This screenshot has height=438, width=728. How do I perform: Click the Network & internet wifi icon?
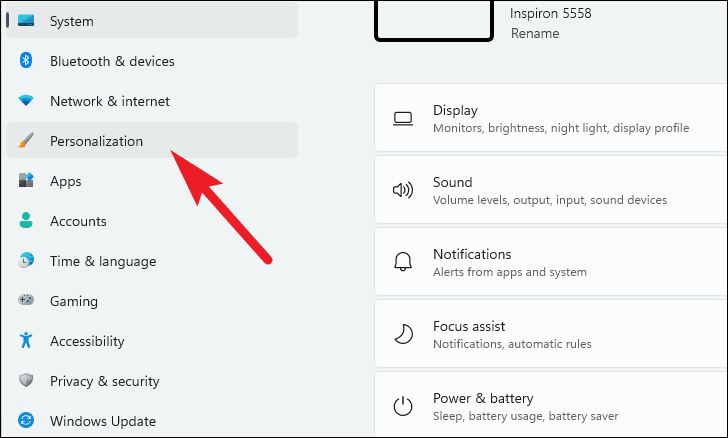(x=27, y=101)
